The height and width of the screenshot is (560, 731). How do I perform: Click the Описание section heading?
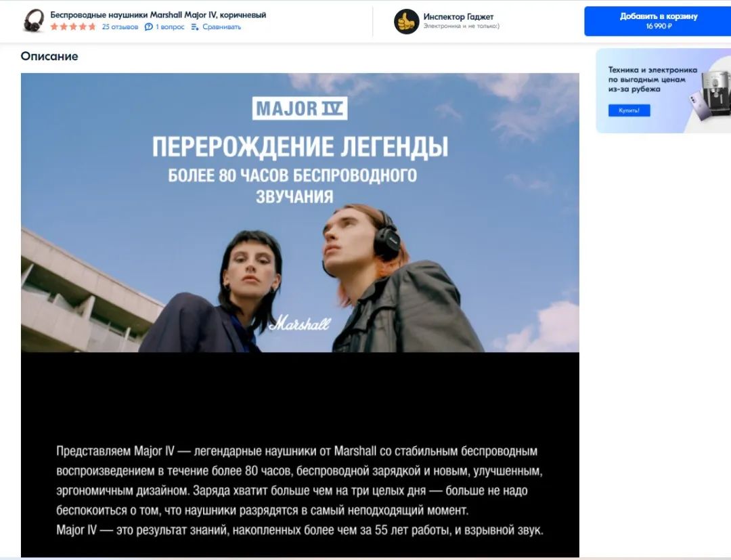[x=49, y=56]
